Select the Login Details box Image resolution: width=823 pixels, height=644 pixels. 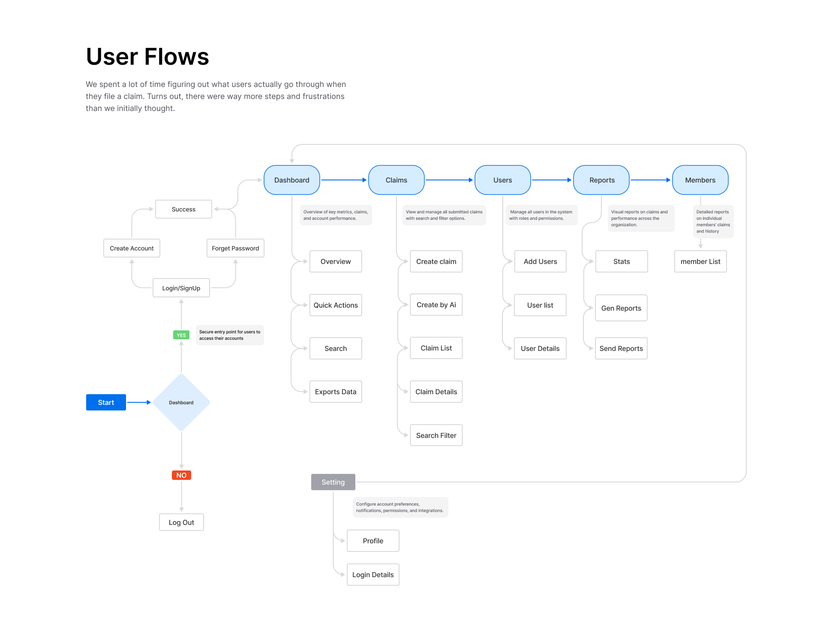[373, 575]
